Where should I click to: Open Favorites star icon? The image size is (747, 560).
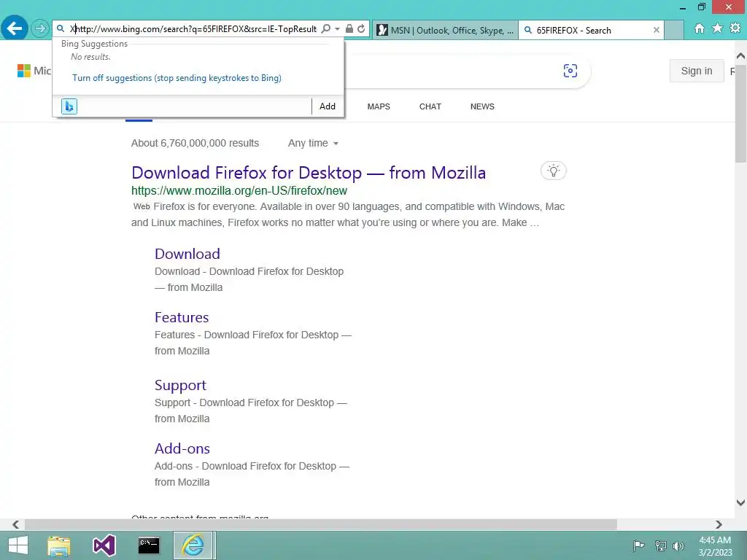click(718, 28)
